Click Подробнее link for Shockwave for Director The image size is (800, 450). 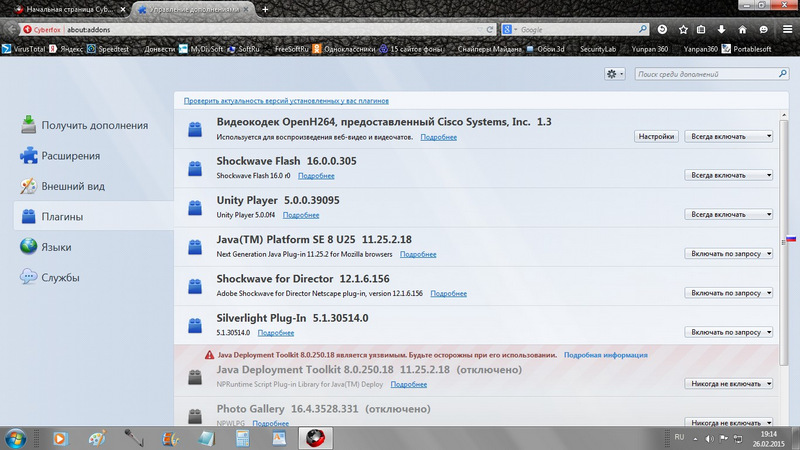tap(448, 294)
